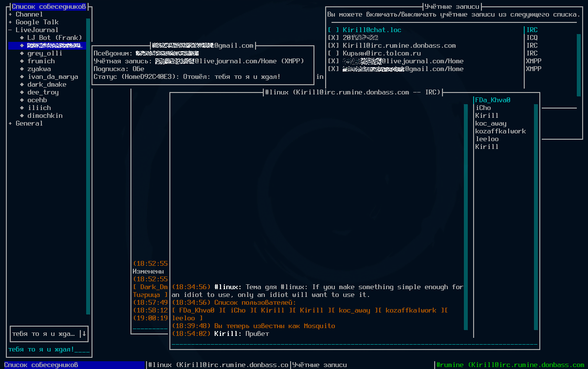Open the status dropdown arrow in buddy list
The height and width of the screenshot is (369, 588).
(x=84, y=333)
